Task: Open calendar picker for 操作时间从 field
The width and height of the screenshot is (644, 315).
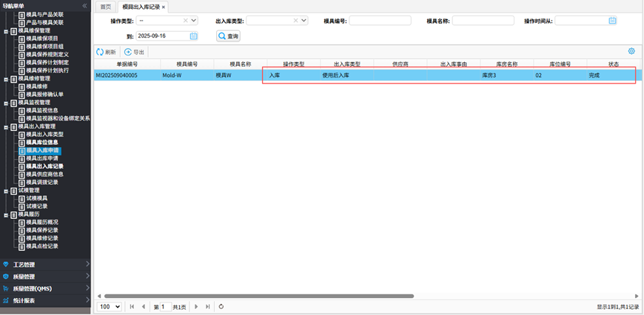Action: click(612, 21)
